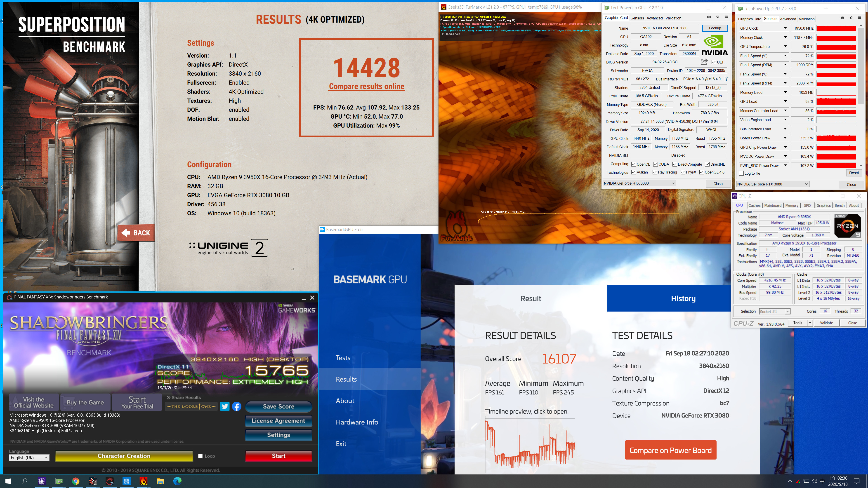This screenshot has height=488, width=868.
Task: Click the Superposition benchmark taskbar icon
Action: [93, 481]
